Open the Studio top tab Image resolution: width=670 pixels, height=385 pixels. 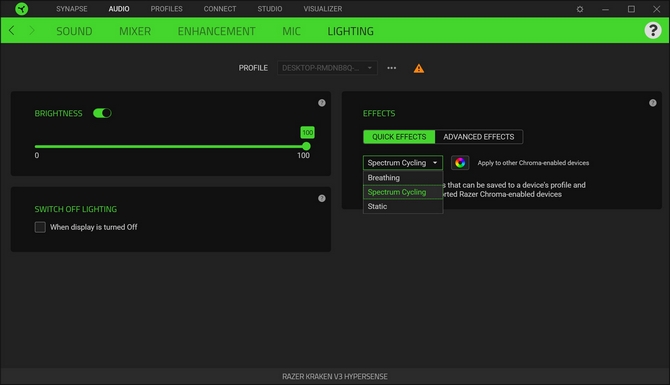[270, 9]
